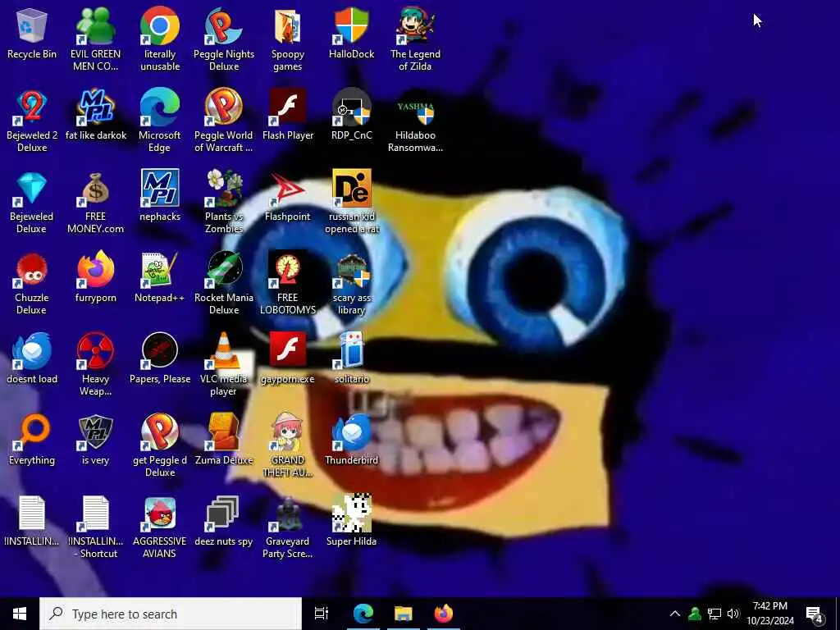Click the Bejeweled Deluxe diamond icon

tap(32, 189)
